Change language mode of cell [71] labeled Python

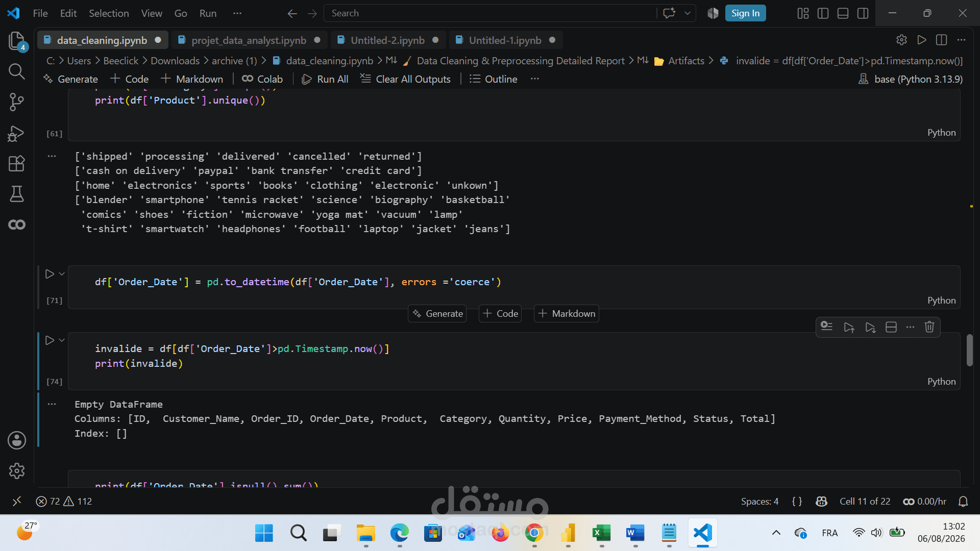942,300
